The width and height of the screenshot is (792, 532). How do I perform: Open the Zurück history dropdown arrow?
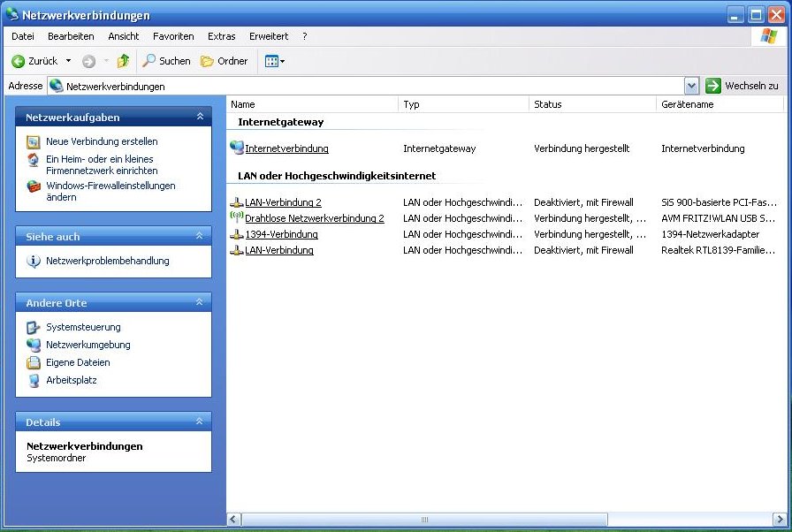click(68, 61)
